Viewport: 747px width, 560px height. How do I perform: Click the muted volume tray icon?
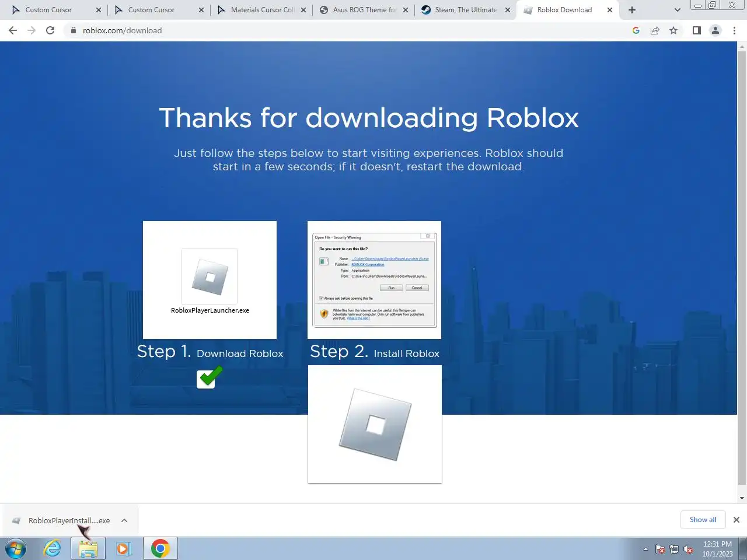pyautogui.click(x=689, y=549)
